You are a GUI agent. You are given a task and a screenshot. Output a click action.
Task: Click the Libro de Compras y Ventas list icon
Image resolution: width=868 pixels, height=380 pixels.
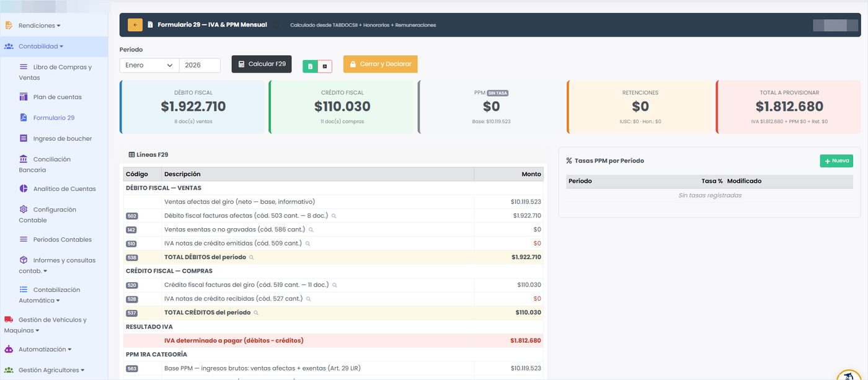tap(24, 67)
